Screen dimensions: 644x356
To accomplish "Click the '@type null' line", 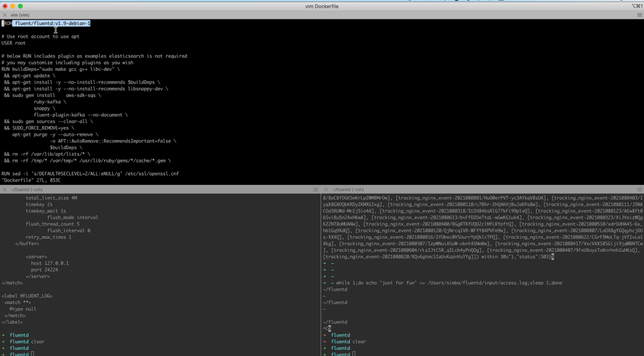I will click(x=23, y=309).
